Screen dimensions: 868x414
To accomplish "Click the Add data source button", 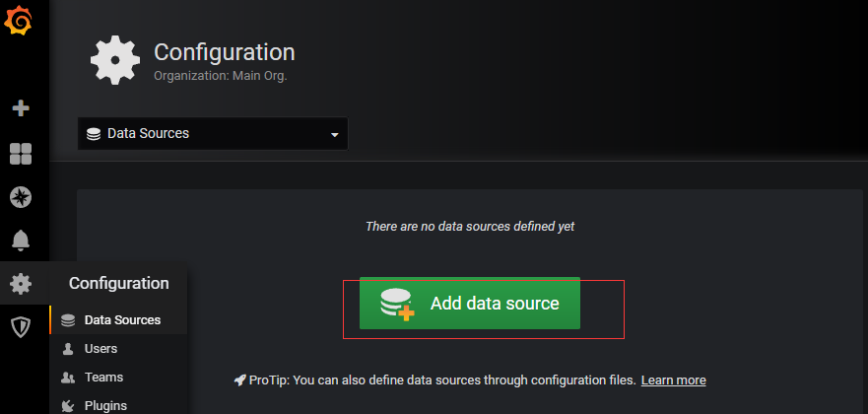I will click(x=469, y=304).
